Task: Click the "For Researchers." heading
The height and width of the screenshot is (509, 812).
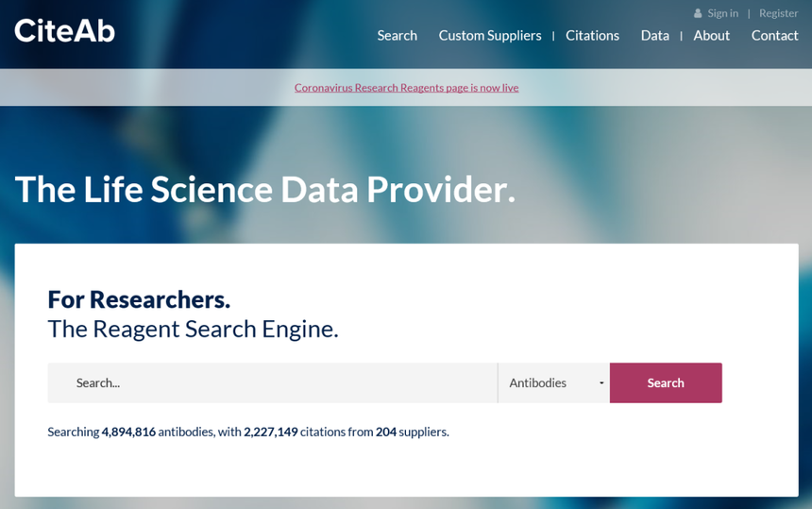Action: click(x=139, y=299)
